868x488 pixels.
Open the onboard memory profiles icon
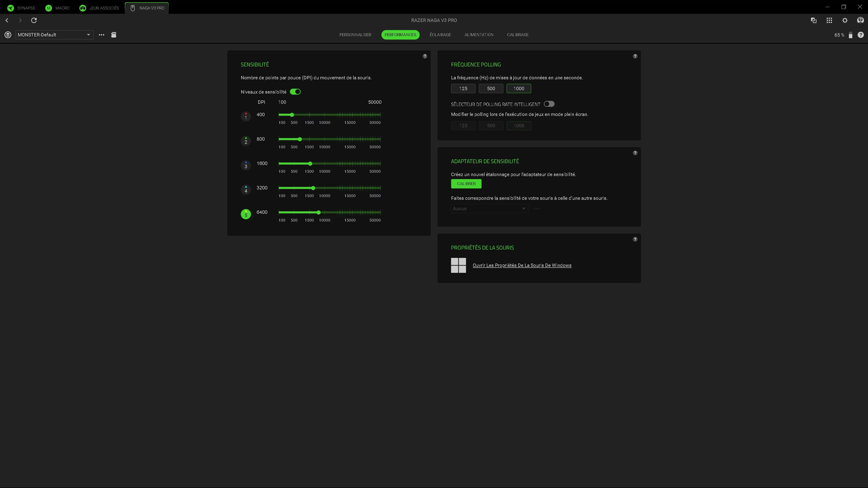(x=114, y=35)
